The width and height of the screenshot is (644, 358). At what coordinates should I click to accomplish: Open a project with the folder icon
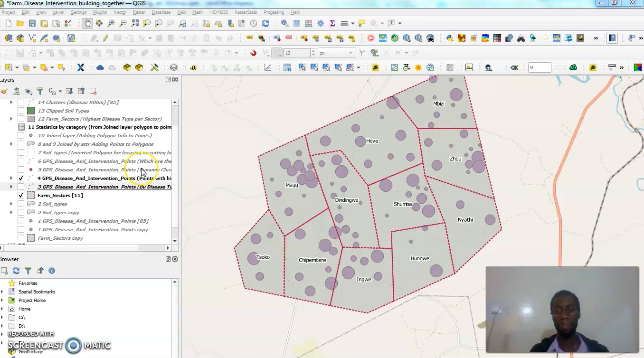(20, 23)
